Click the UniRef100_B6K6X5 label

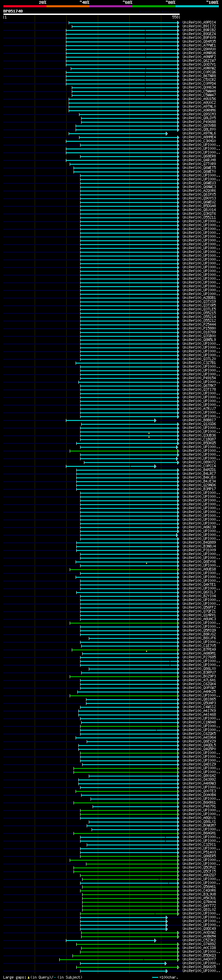pos(199,967)
